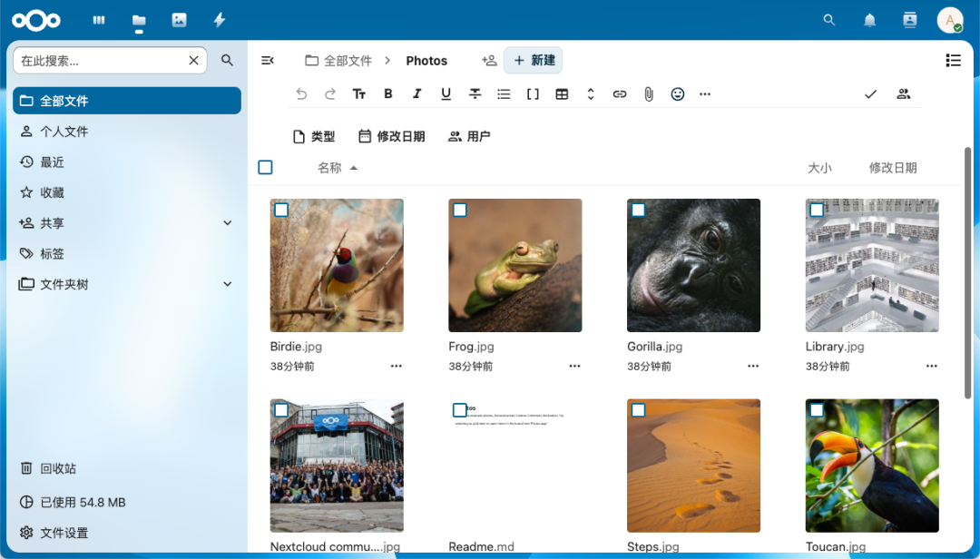
Task: Open the ... actions menu on Gorilla.jpg
Action: pos(752,366)
